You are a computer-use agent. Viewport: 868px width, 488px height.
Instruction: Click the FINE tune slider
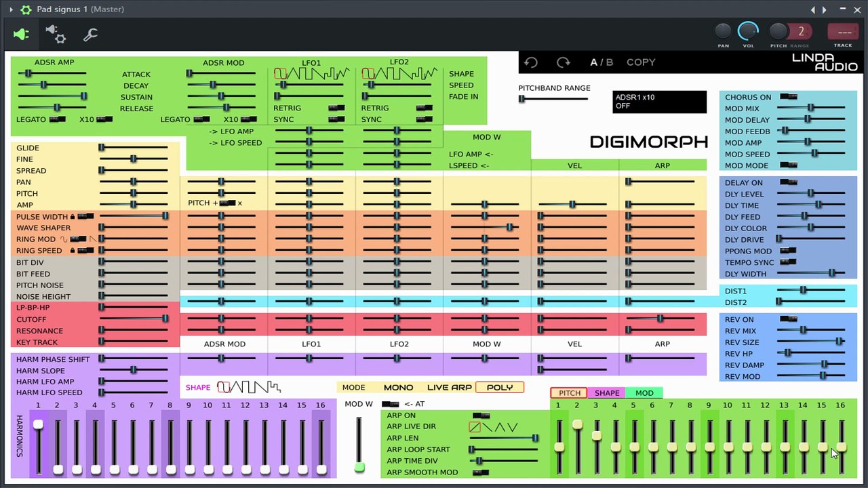(x=134, y=159)
